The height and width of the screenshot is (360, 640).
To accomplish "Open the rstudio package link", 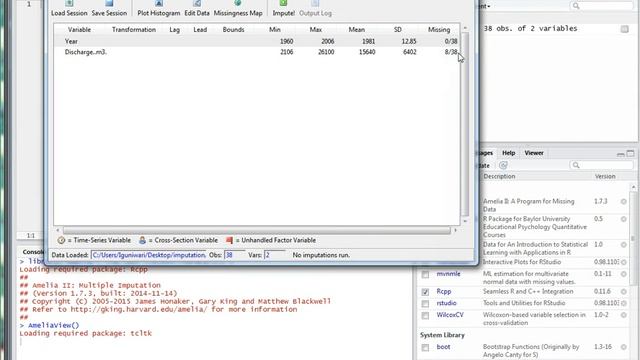I will click(x=446, y=303).
